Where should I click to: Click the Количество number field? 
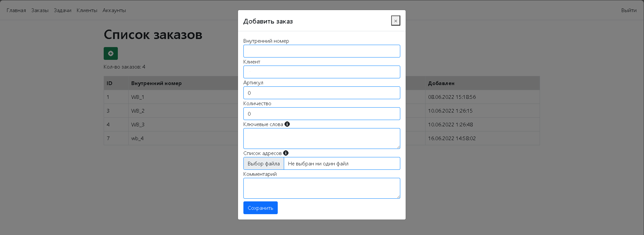pos(321,114)
